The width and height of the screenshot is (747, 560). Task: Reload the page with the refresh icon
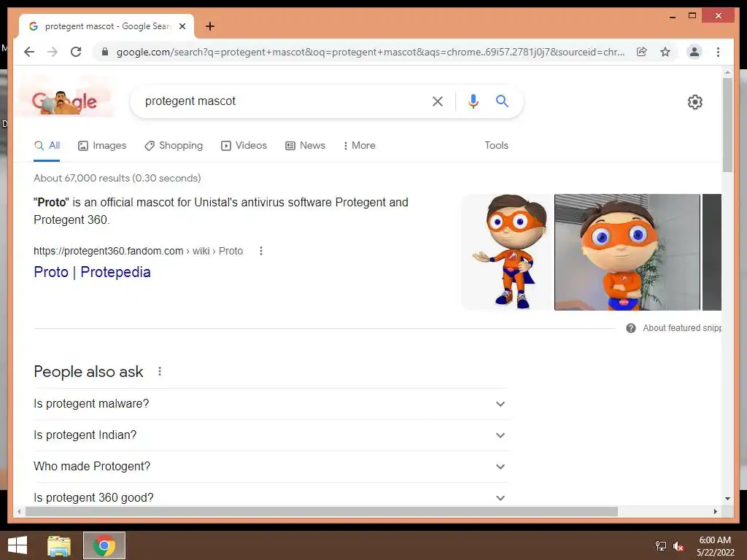pos(76,52)
